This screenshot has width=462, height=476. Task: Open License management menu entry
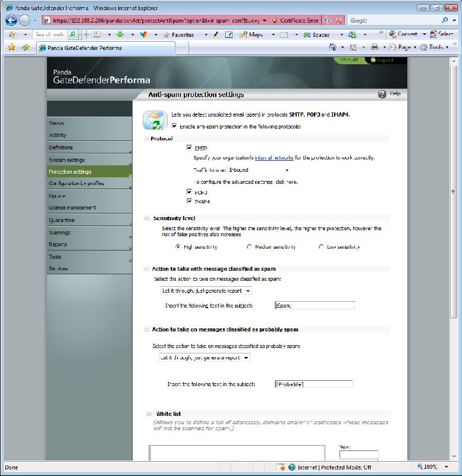coord(72,208)
